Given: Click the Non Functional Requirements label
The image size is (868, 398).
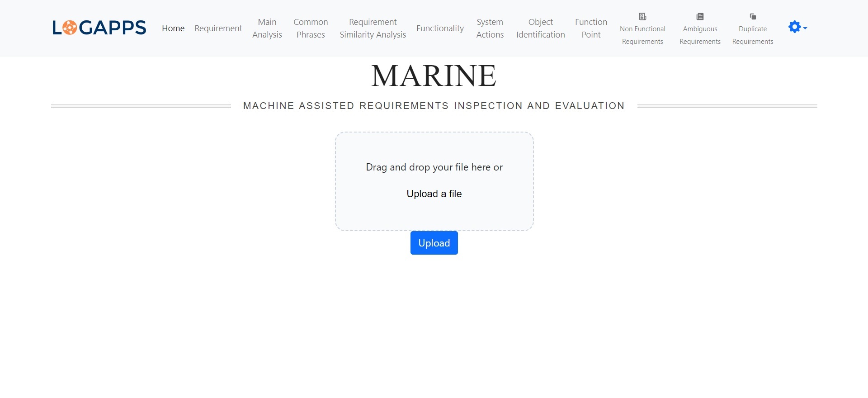Looking at the screenshot, I should tap(642, 35).
